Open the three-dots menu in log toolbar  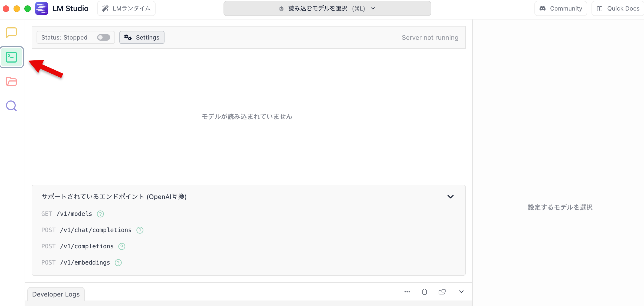click(x=407, y=292)
